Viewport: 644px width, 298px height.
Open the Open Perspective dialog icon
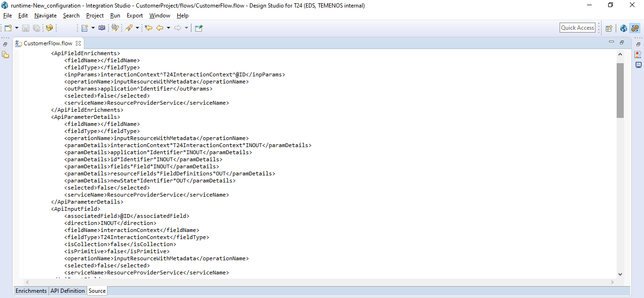point(609,28)
